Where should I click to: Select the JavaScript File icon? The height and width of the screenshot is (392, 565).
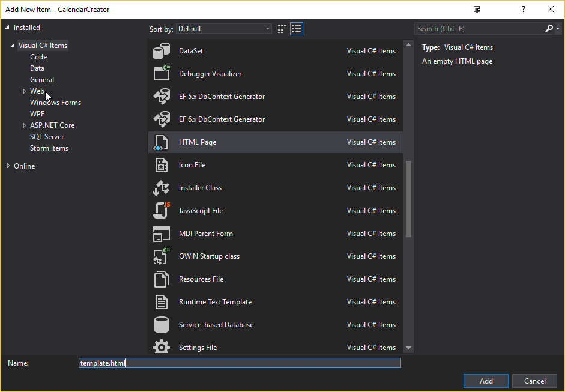pos(162,211)
